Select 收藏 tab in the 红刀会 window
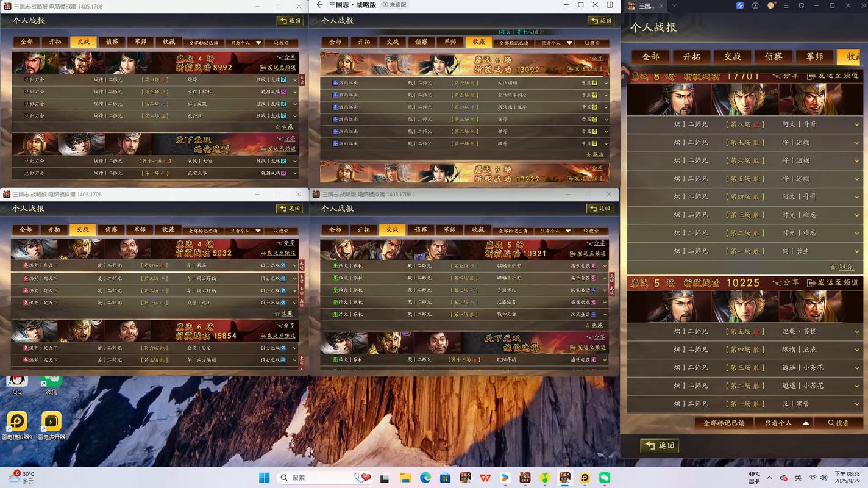868x488 pixels. (x=169, y=41)
